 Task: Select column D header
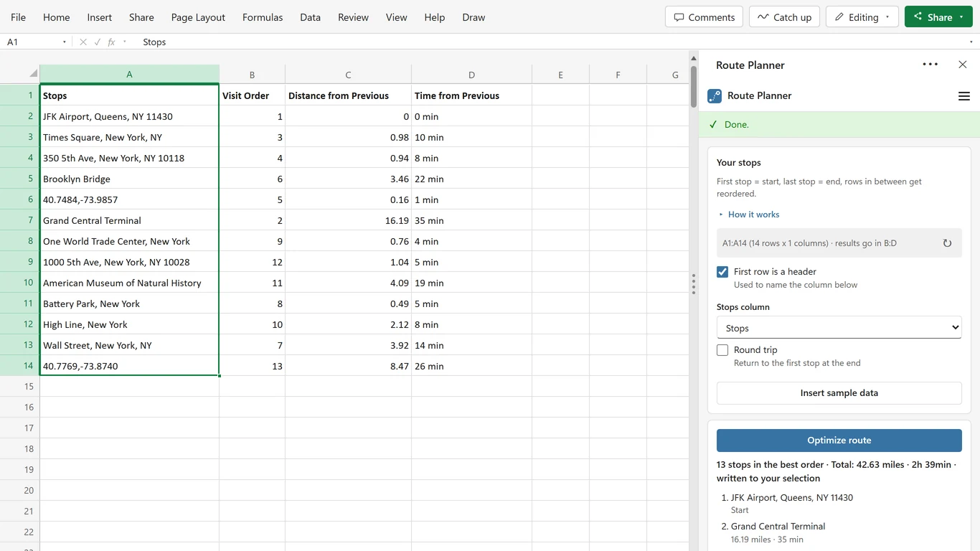(x=471, y=75)
